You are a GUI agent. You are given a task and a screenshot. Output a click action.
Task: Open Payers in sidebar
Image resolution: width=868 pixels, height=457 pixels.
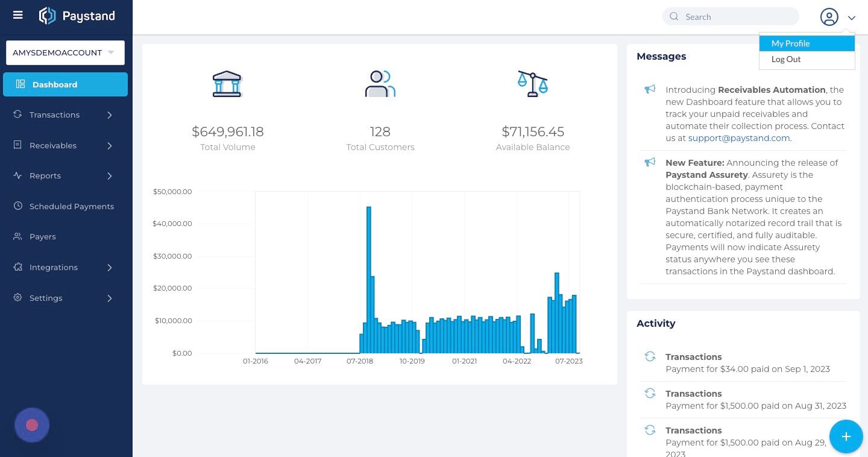pos(43,236)
